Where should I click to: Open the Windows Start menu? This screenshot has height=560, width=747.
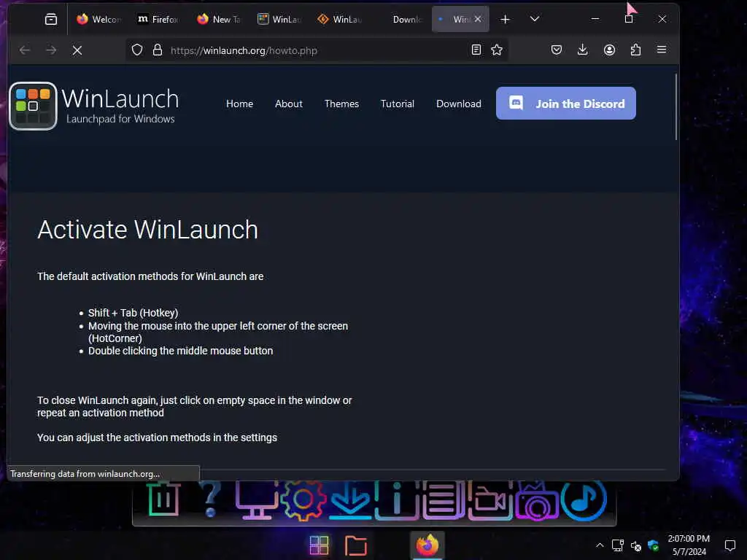pos(319,545)
